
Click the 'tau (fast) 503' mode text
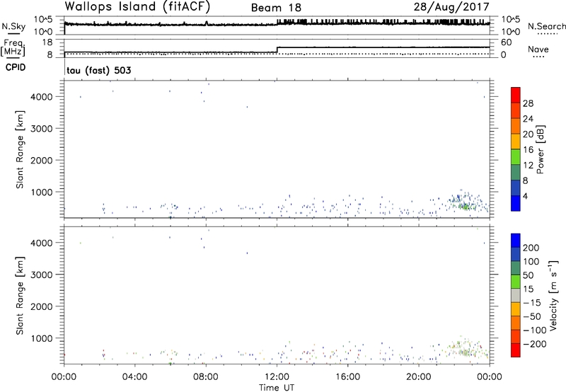pyautogui.click(x=99, y=70)
